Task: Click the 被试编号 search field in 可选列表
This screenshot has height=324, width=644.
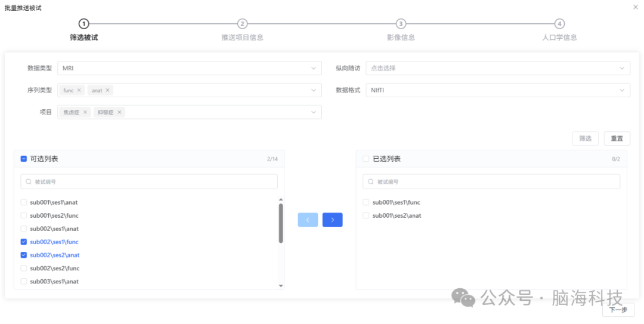Action: tap(149, 181)
